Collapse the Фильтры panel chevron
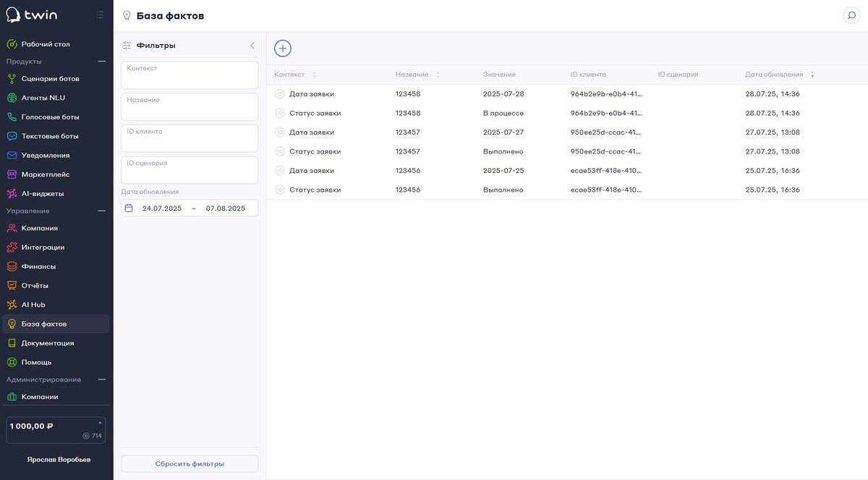Image resolution: width=868 pixels, height=480 pixels. tap(252, 46)
